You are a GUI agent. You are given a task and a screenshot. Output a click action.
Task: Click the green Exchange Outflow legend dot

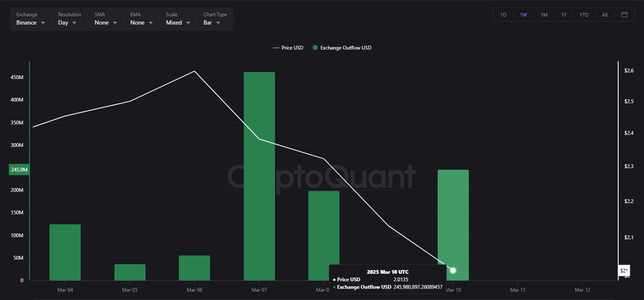tap(315, 47)
